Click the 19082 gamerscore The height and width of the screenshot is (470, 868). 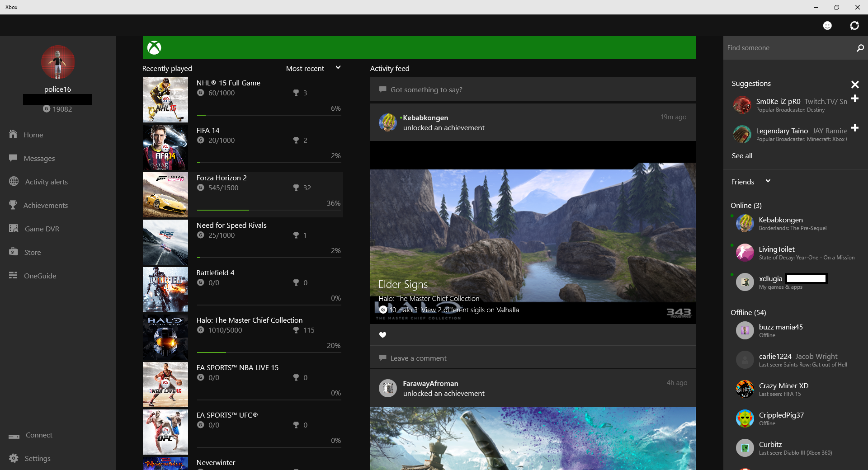(x=58, y=109)
